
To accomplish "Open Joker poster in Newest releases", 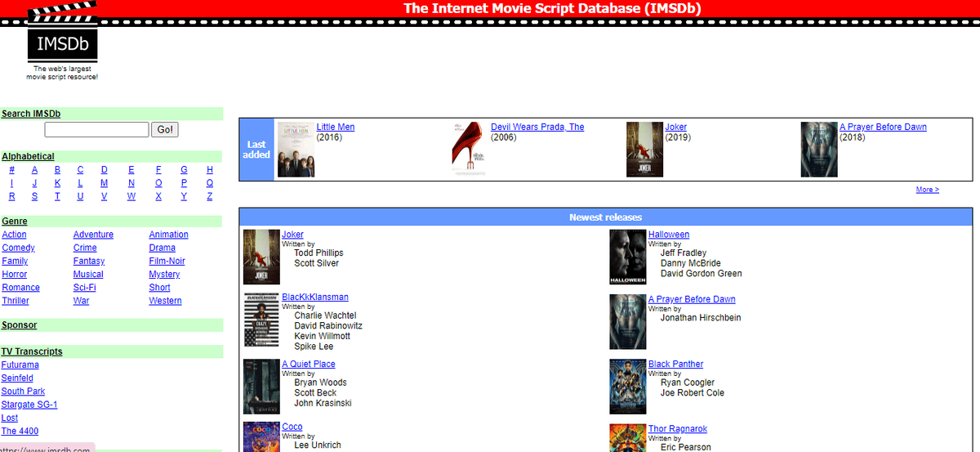I will [x=261, y=257].
